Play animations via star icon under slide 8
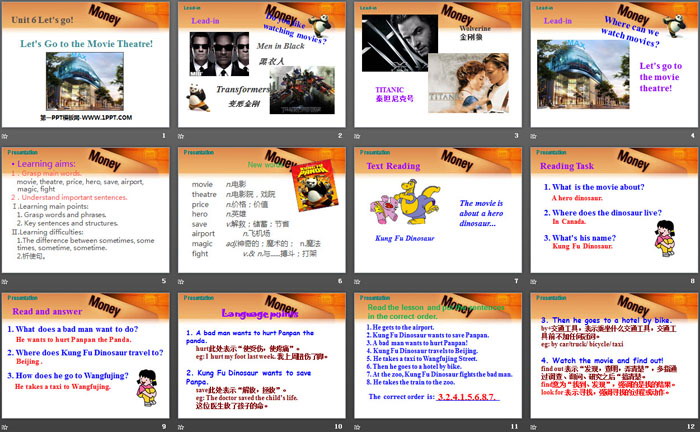The width and height of the screenshot is (700, 432). click(x=533, y=282)
